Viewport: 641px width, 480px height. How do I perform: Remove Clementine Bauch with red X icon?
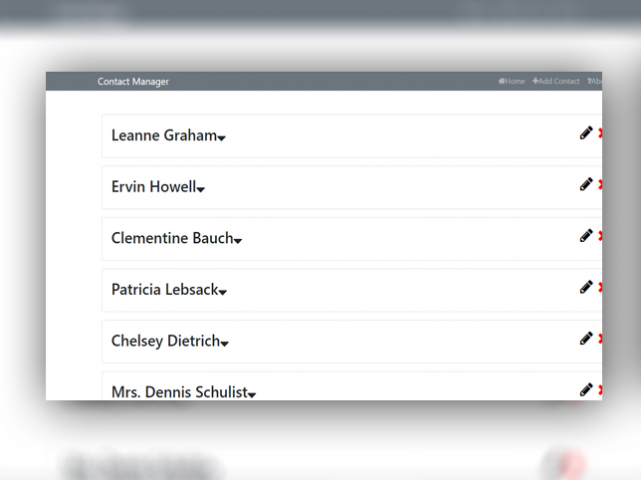click(600, 236)
